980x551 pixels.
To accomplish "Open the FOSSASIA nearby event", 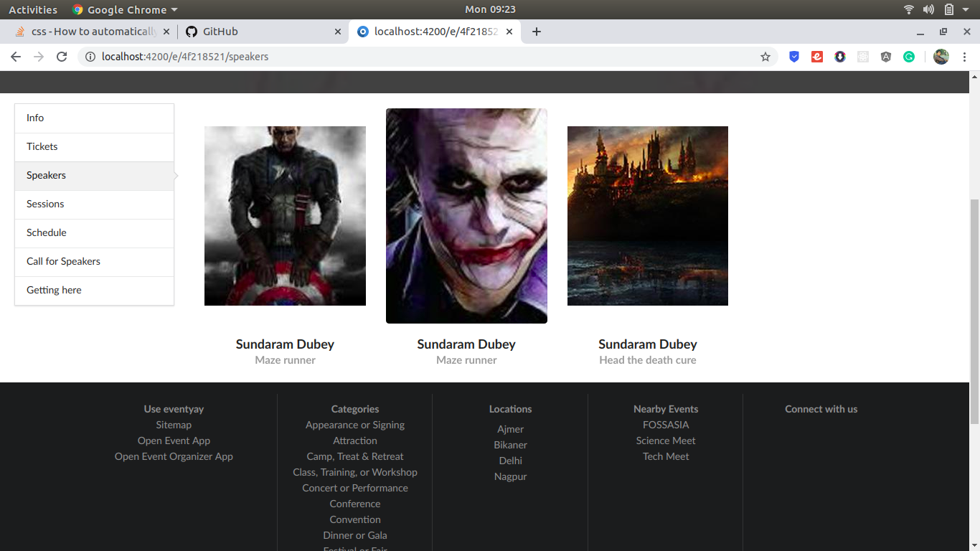I will pyautogui.click(x=666, y=425).
